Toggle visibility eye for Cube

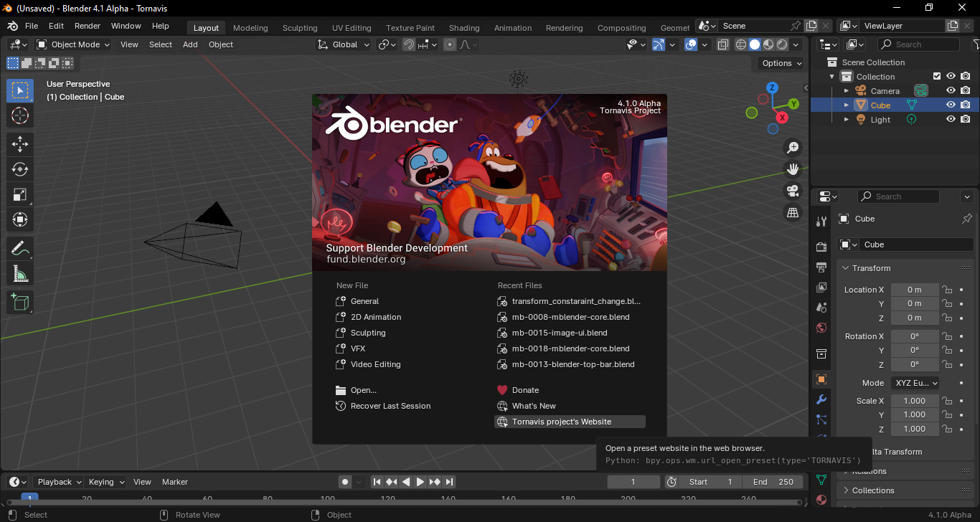pyautogui.click(x=951, y=105)
